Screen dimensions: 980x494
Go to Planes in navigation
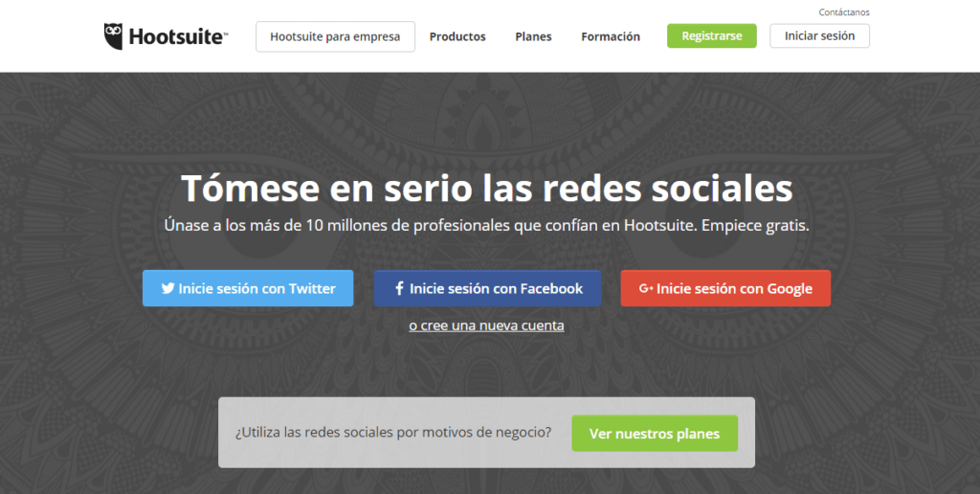click(x=533, y=36)
